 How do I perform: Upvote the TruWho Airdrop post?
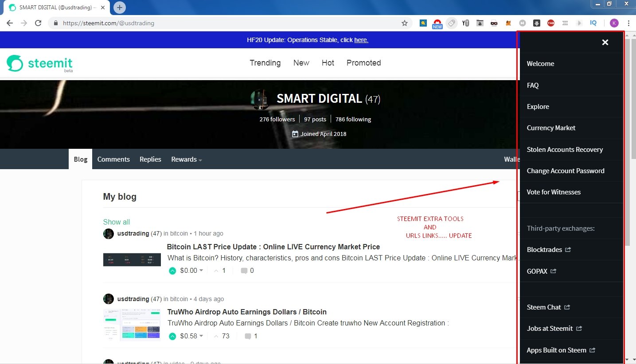pyautogui.click(x=172, y=336)
